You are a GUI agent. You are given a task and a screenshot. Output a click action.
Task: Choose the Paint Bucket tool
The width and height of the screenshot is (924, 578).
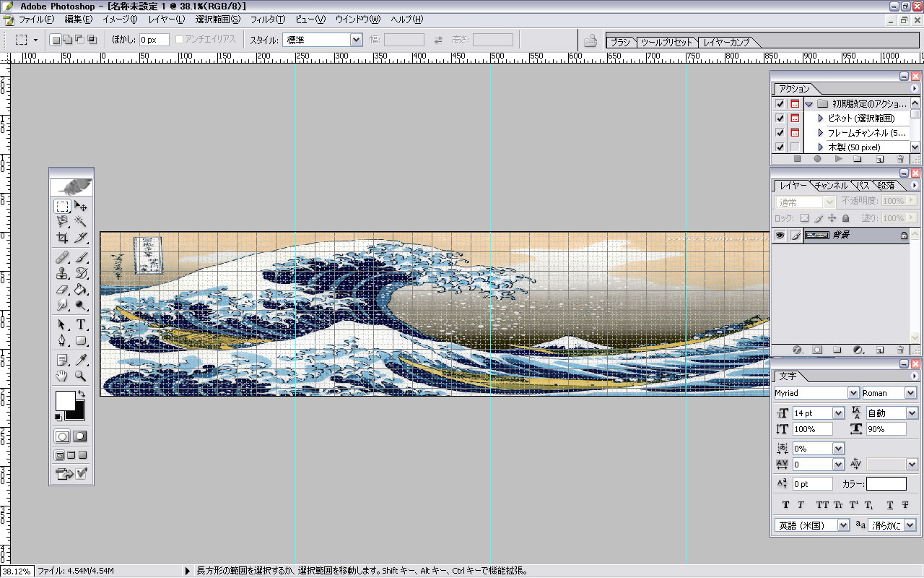click(x=81, y=289)
